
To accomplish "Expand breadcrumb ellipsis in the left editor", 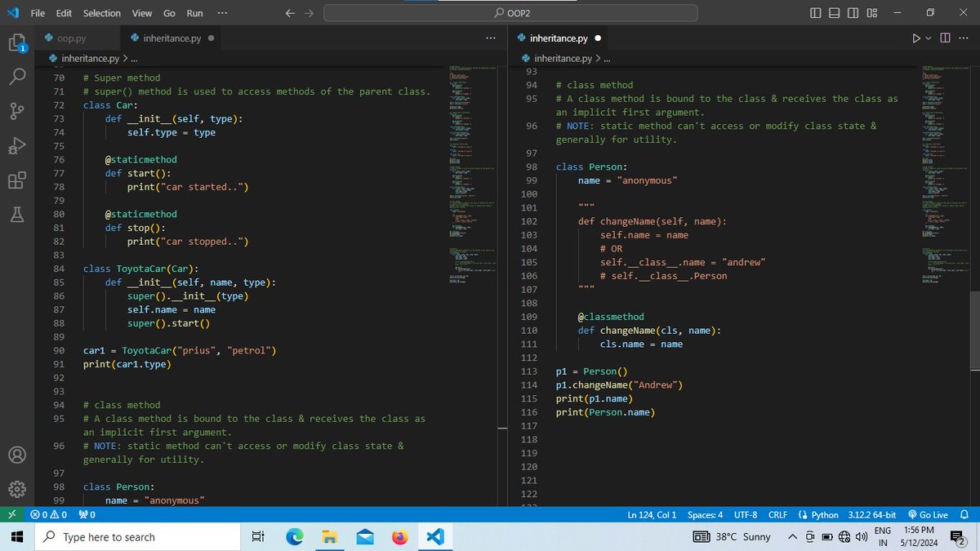I will [x=134, y=59].
